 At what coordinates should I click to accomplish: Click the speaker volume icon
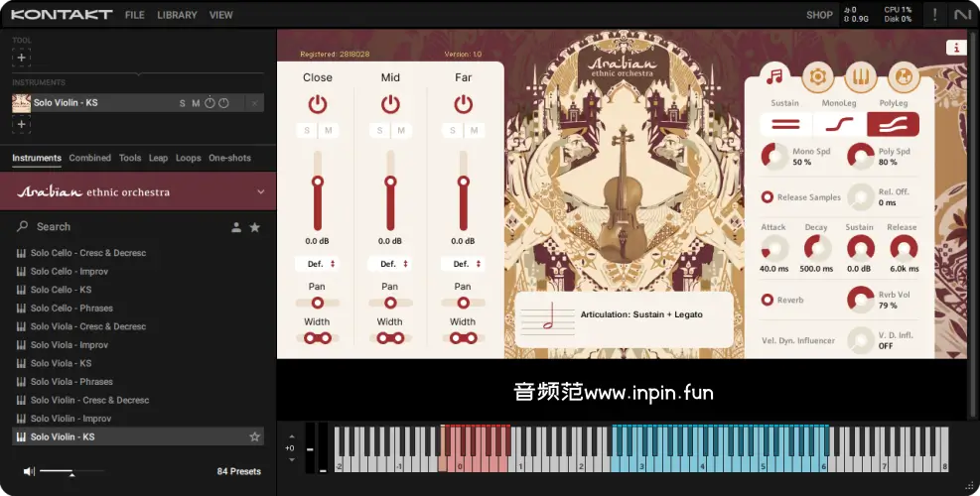[x=29, y=471]
